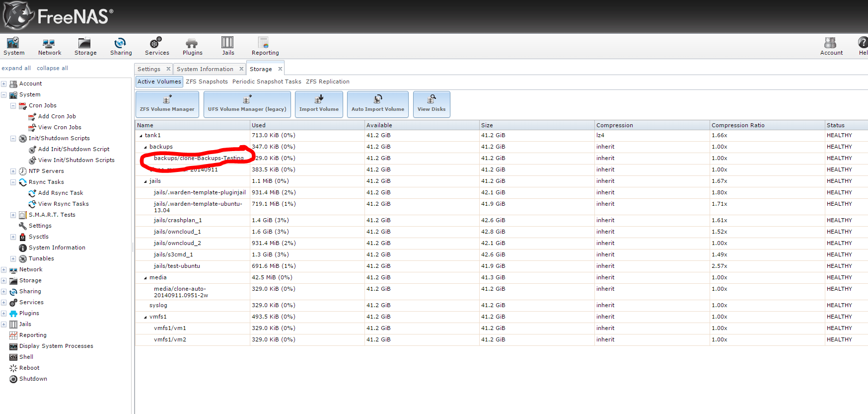Open the System toolbar icon
This screenshot has width=868, height=414.
coord(13,46)
